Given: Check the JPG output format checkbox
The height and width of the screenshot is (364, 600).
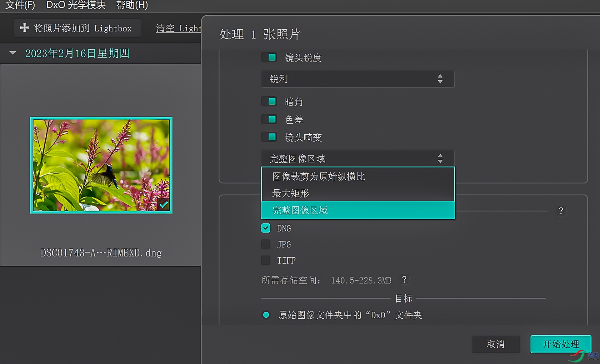Looking at the screenshot, I should pos(266,244).
